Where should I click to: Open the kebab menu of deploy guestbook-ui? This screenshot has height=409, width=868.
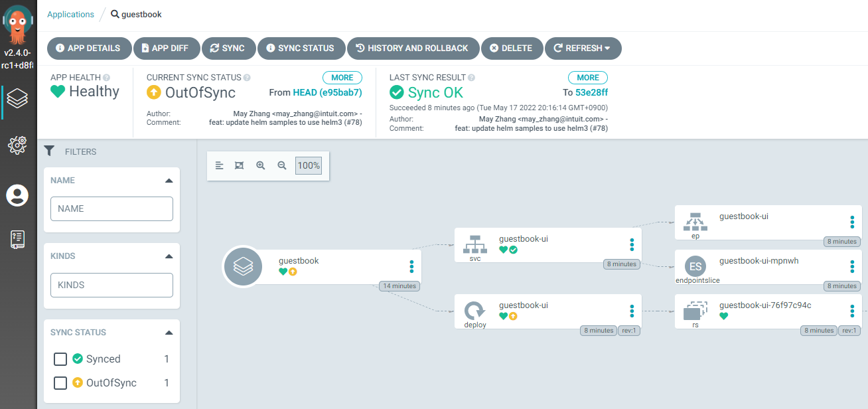(632, 311)
